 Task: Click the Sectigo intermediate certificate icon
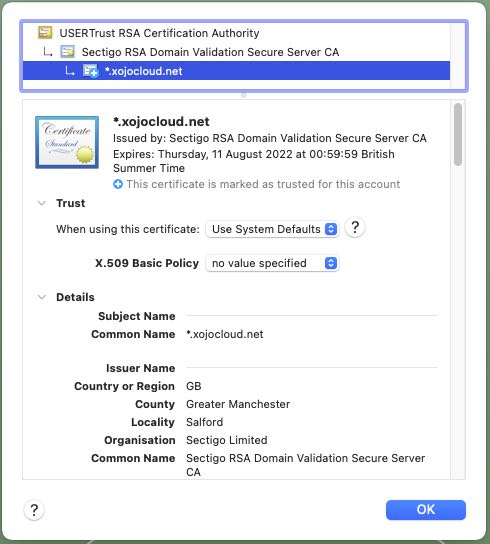[x=67, y=52]
